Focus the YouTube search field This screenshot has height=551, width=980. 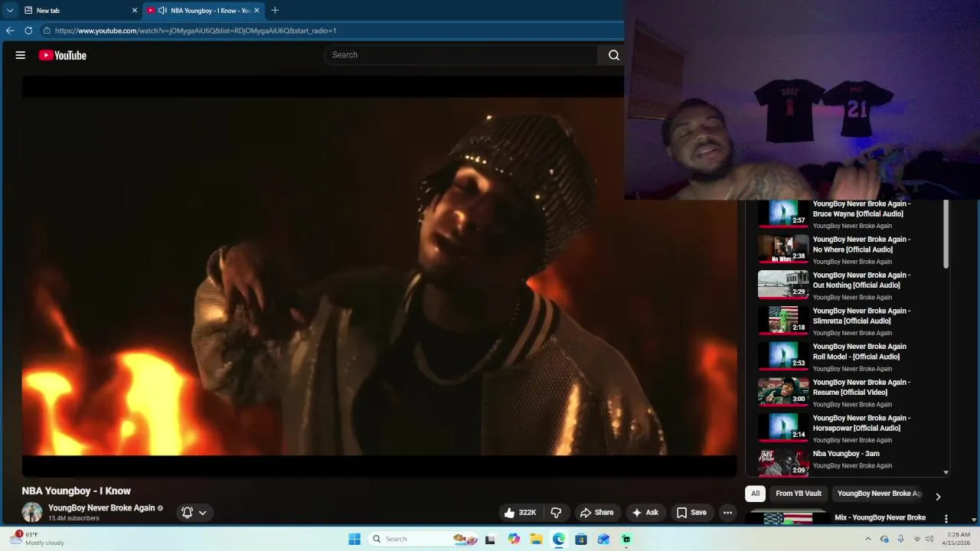462,55
